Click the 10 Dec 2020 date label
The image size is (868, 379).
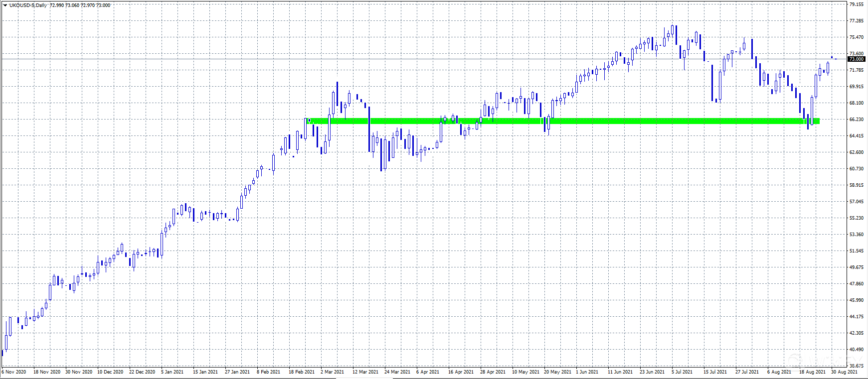tap(110, 372)
